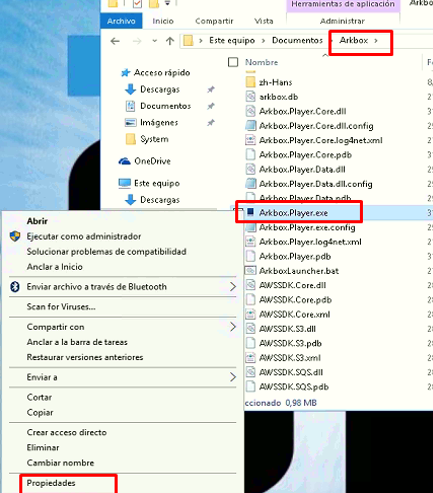Viewport: 433px width, 493px height.
Task: Expand the recent locations dropdown arrow
Action: click(154, 41)
